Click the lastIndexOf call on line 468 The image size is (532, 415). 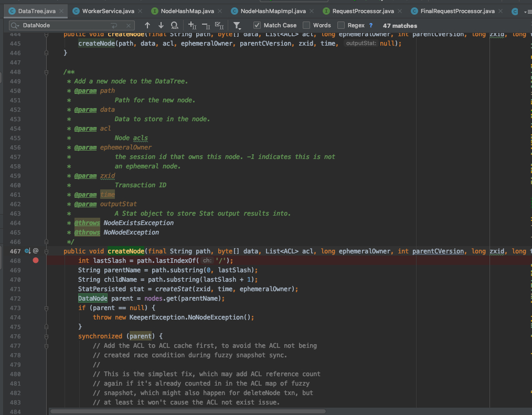[x=176, y=261]
